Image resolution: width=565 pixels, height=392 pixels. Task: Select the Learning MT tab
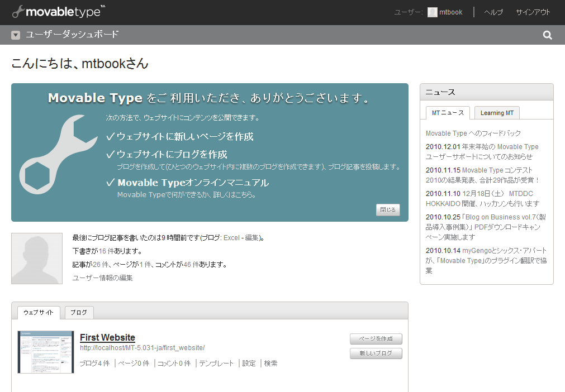click(497, 113)
